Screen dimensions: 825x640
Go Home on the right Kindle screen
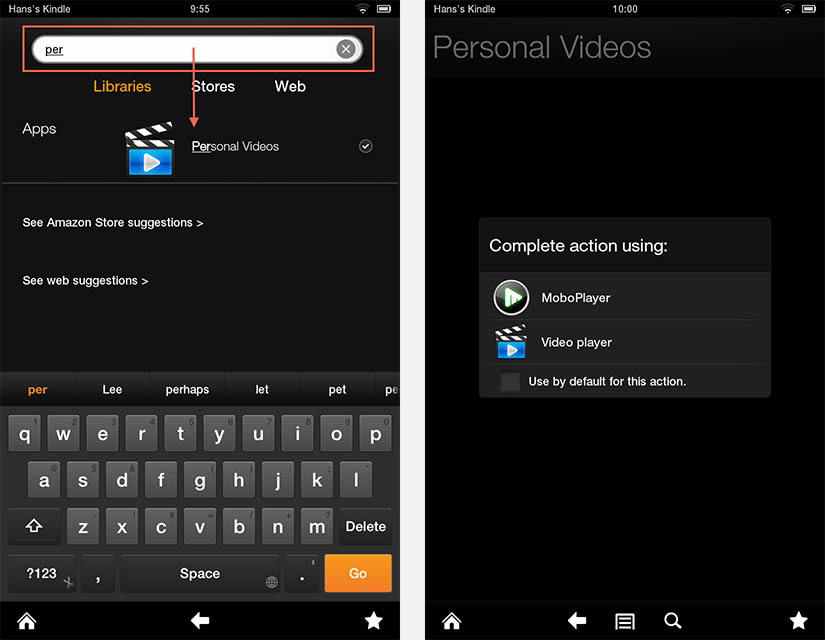451,621
